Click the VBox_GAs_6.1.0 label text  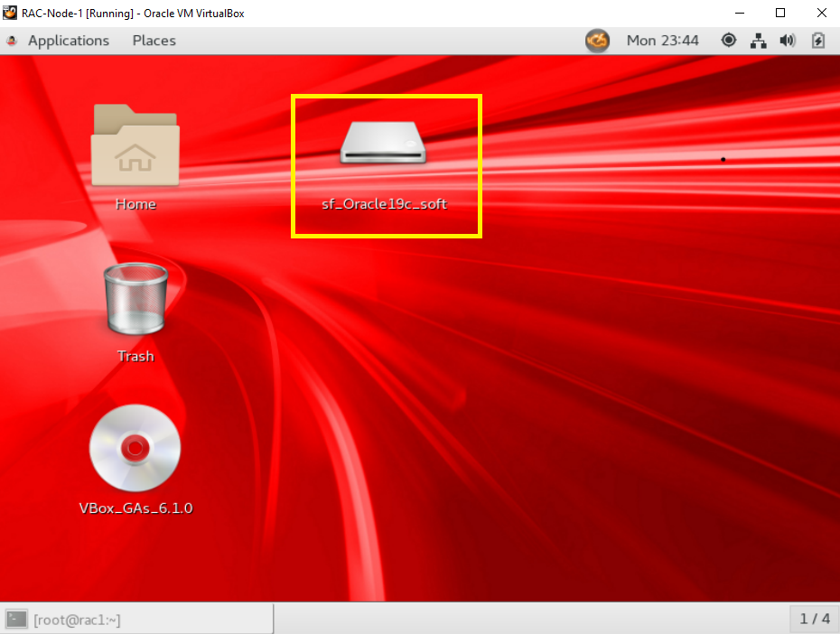point(135,508)
